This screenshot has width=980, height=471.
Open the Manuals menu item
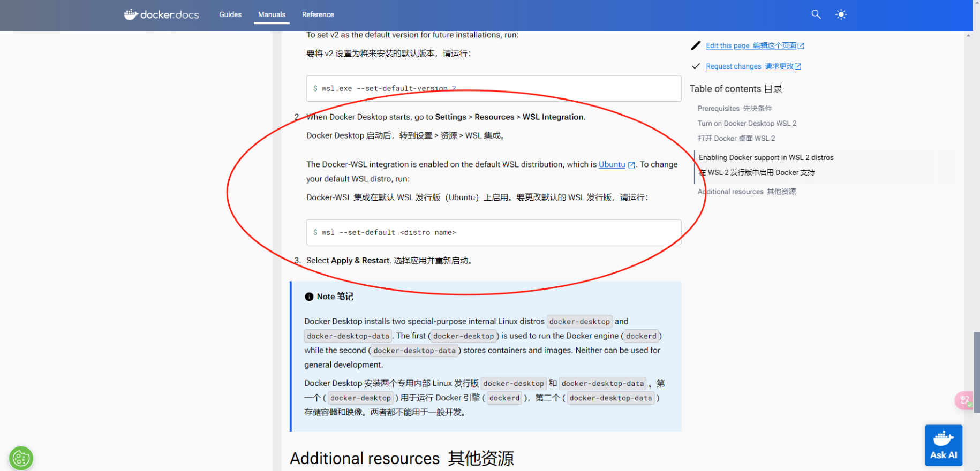coord(272,14)
